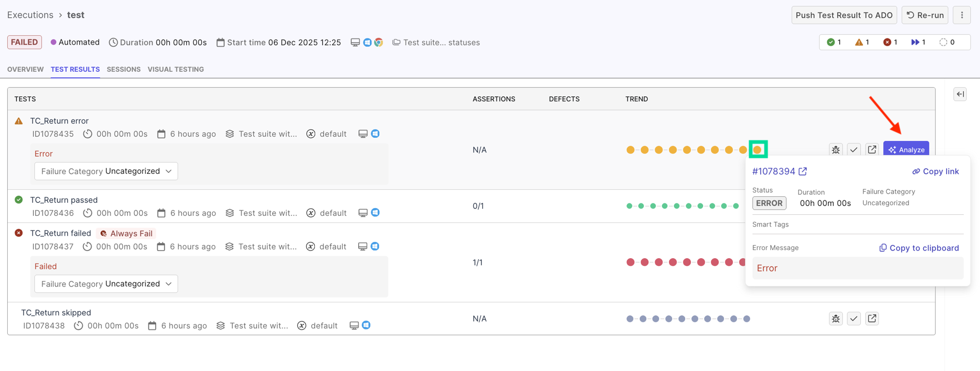Switch to the Overview tab
This screenshot has height=371, width=980.
25,69
